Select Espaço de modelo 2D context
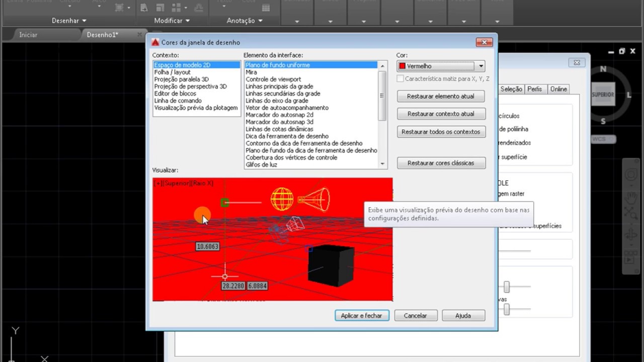The width and height of the screenshot is (644, 362). [197, 65]
